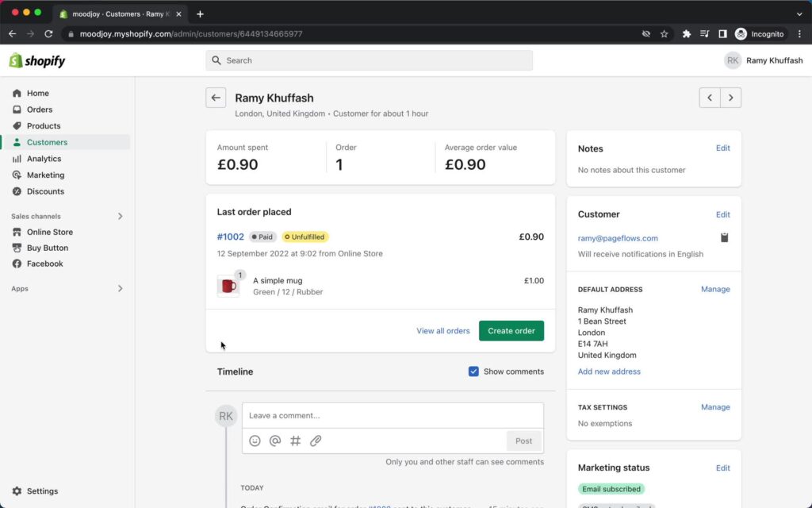The width and height of the screenshot is (812, 508).
Task: Attach a file to the comment
Action: [316, 441]
